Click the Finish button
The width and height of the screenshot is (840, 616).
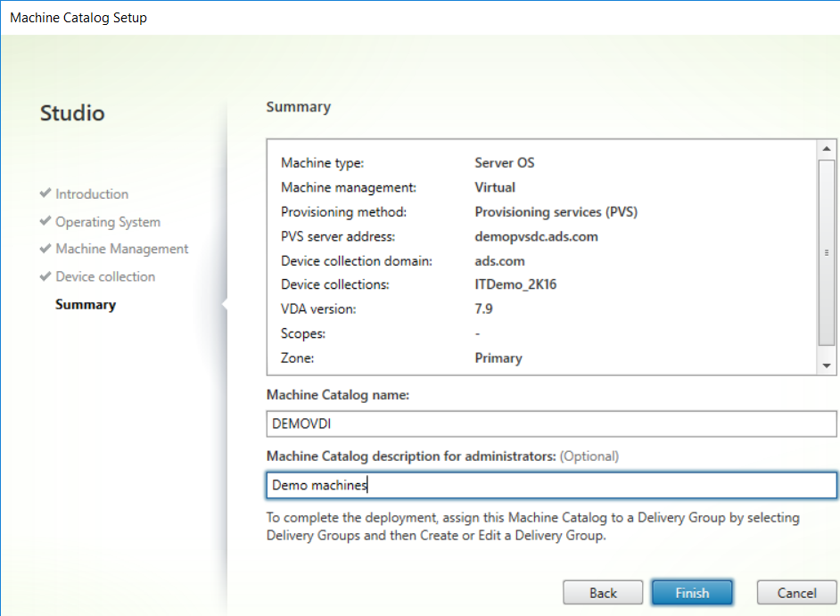click(692, 593)
